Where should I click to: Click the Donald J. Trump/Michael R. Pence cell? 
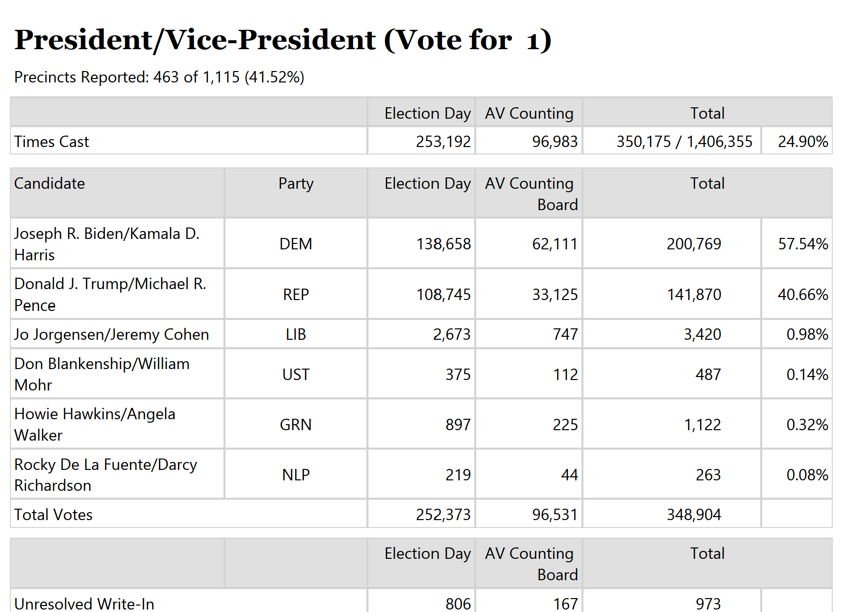(117, 294)
